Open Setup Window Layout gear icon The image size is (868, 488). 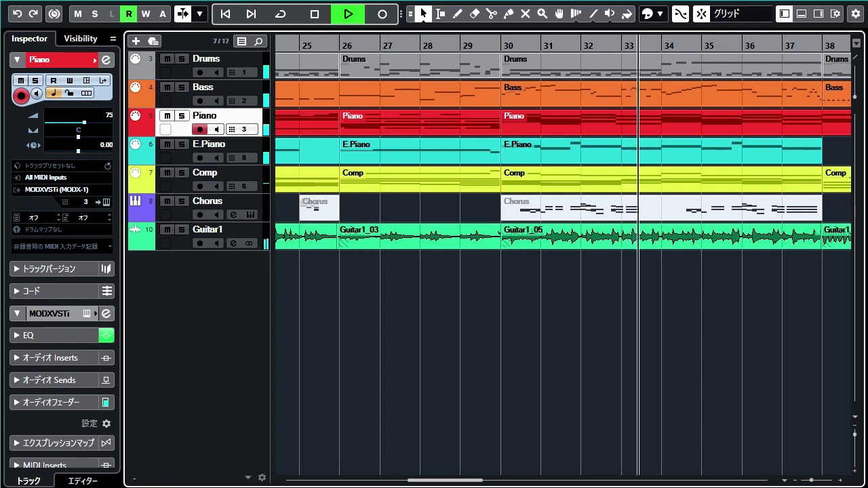pos(835,14)
